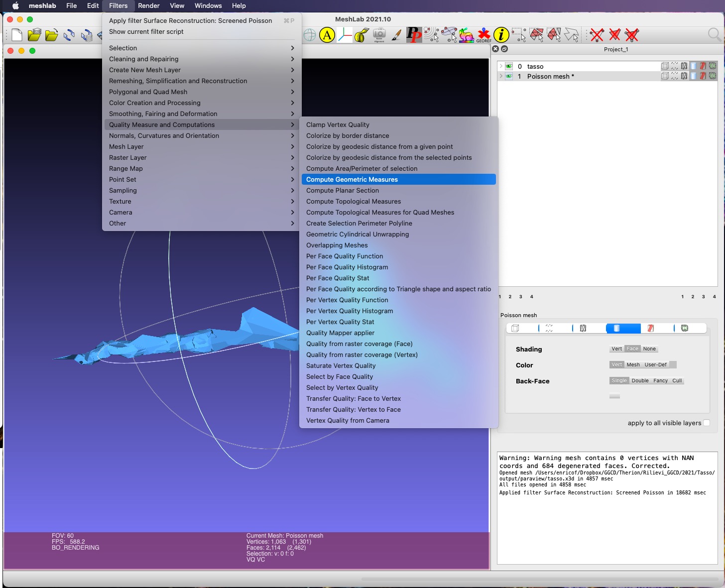The width and height of the screenshot is (725, 588).
Task: Click the yellow info icon
Action: [501, 35]
